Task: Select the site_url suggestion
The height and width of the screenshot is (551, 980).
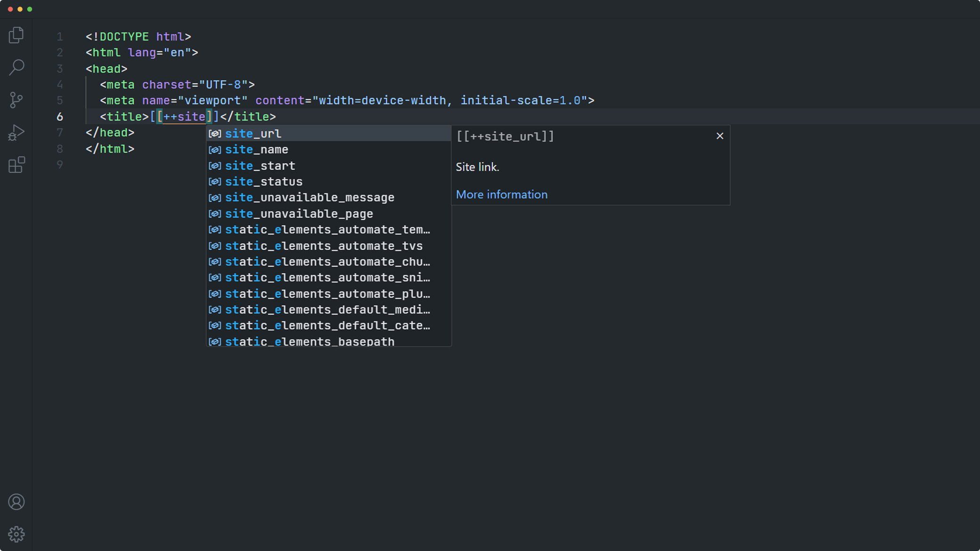Action: [253, 134]
